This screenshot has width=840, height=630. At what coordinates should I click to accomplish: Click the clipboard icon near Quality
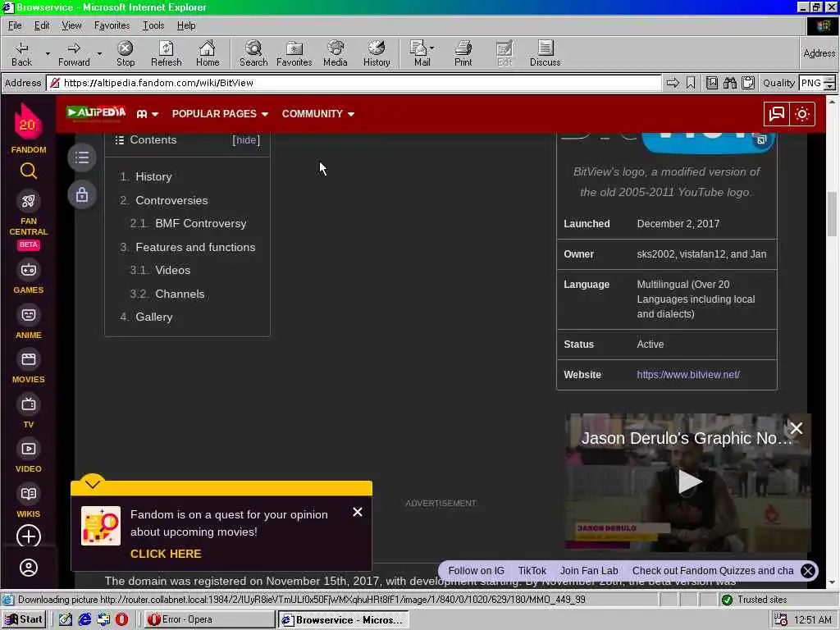(x=748, y=83)
